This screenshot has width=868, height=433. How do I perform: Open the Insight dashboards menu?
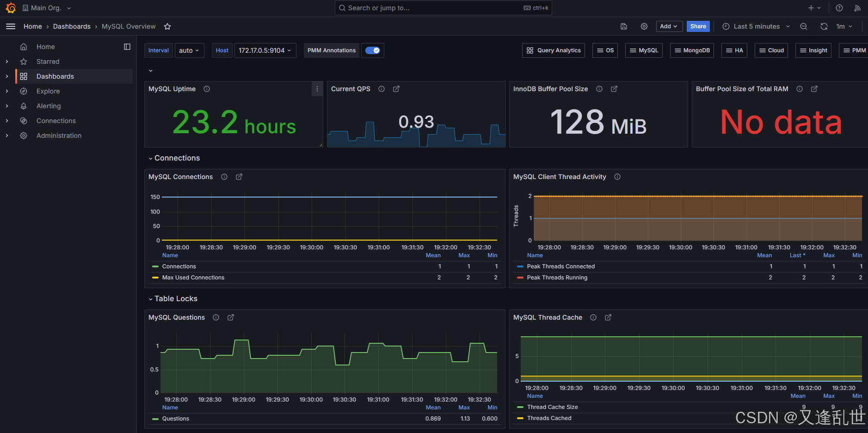point(813,50)
